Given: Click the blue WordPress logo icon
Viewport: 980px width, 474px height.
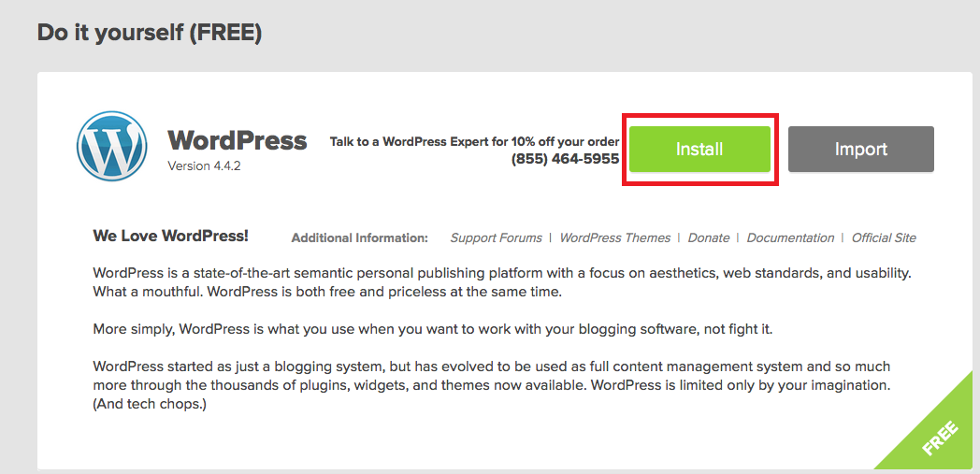Looking at the screenshot, I should coord(112,147).
